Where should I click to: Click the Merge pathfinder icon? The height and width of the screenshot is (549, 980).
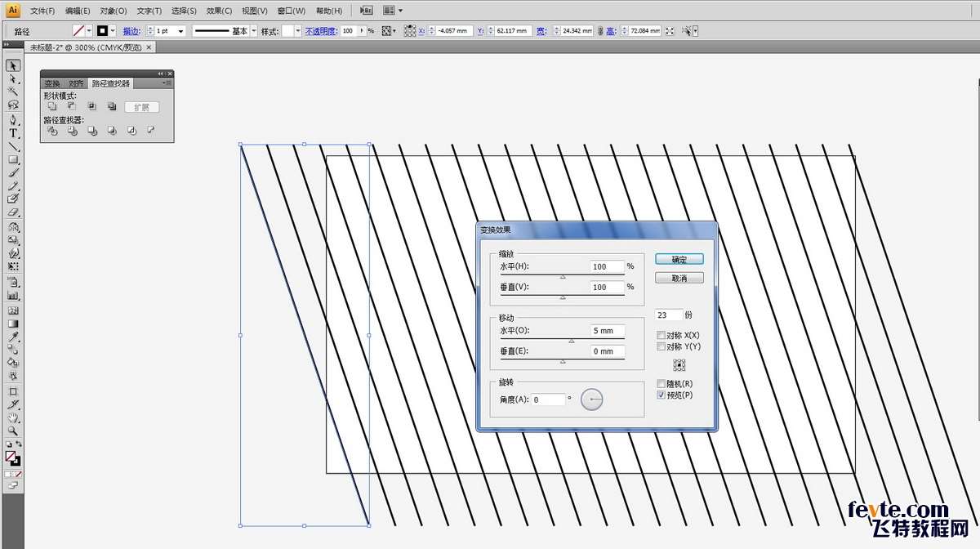click(x=91, y=131)
